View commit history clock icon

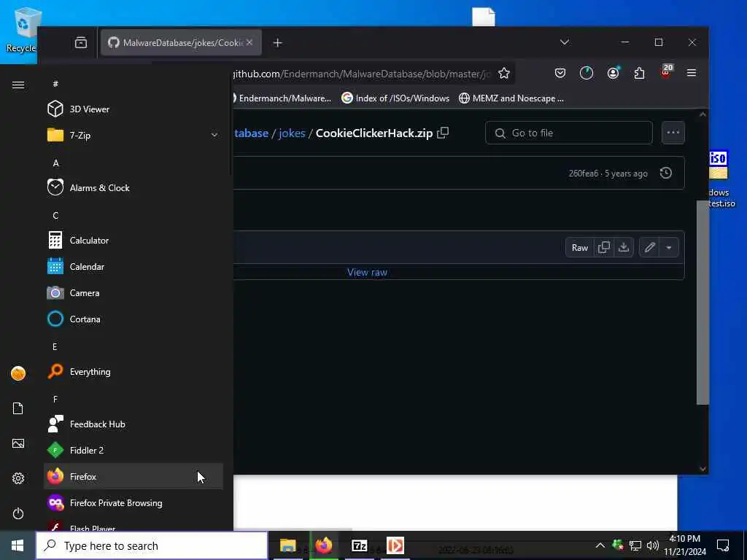(x=666, y=173)
